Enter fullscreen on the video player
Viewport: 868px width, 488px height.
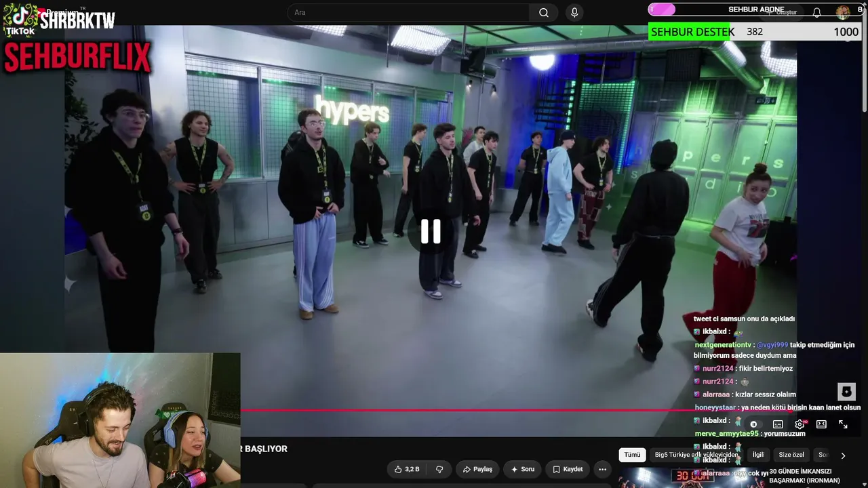843,424
